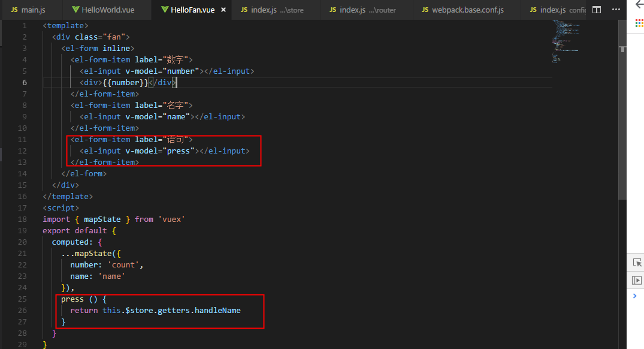Click the closing </template> tag
644x349 pixels.
click(68, 197)
